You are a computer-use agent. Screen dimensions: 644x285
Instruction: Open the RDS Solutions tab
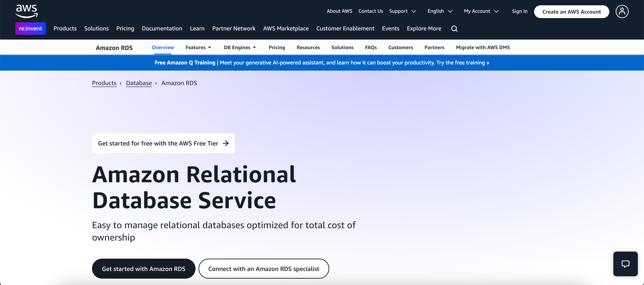click(x=342, y=47)
